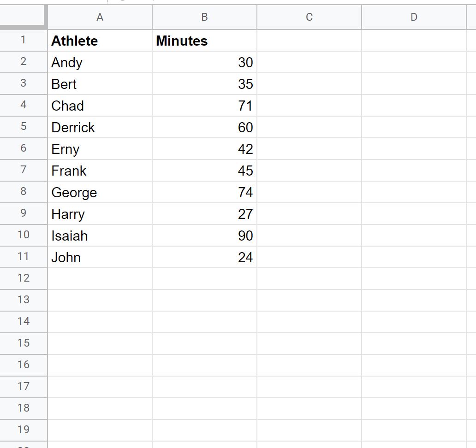Select the cell containing Derrick

point(100,127)
